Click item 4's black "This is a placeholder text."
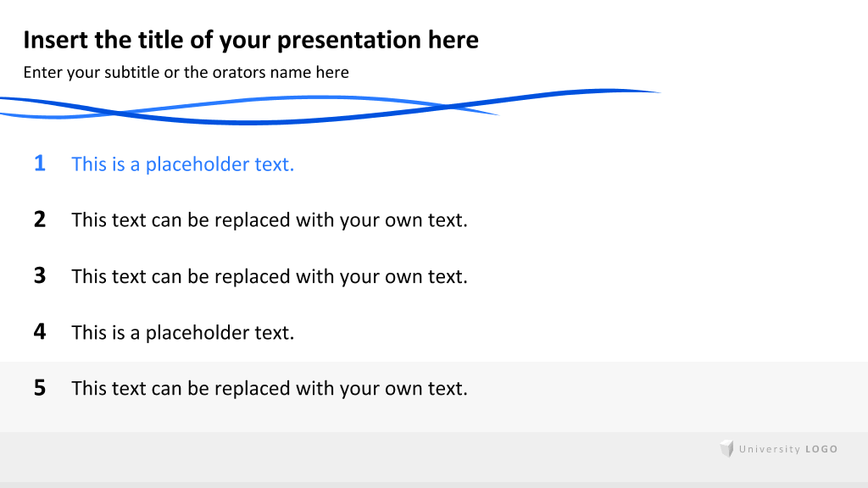 (x=183, y=332)
